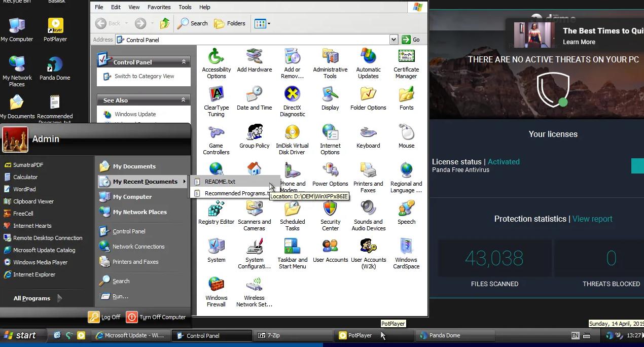Open User Accounts (W2k) applet
644x347 pixels.
(368, 254)
